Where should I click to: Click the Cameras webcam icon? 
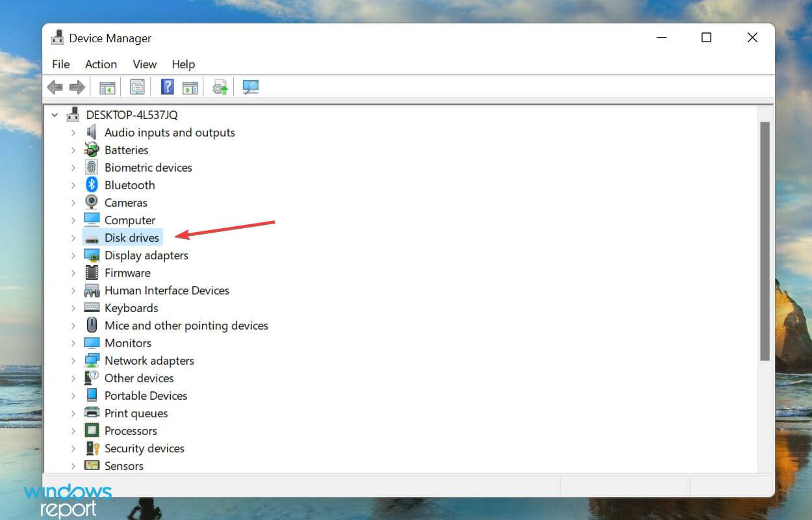(92, 202)
